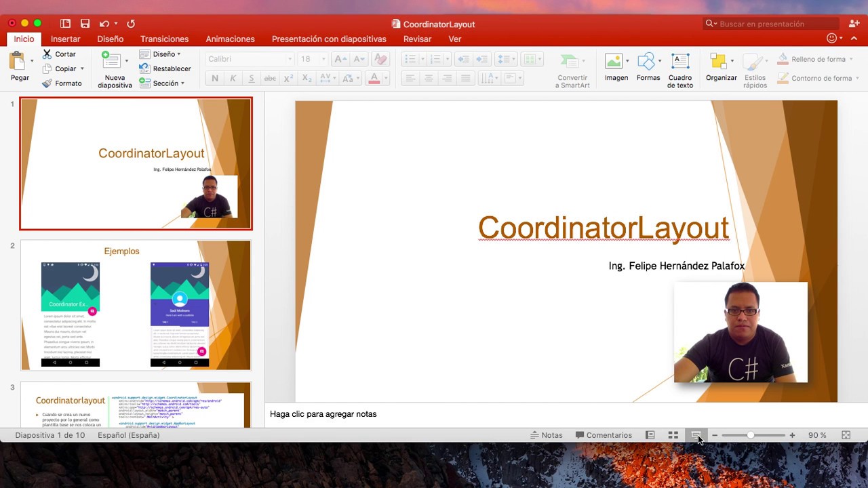Toggle italic K formatting
The image size is (868, 488).
(x=233, y=79)
